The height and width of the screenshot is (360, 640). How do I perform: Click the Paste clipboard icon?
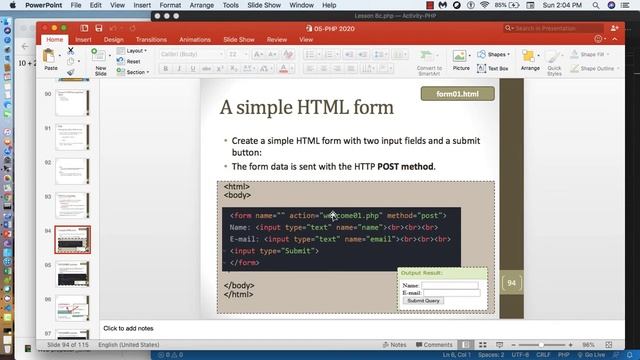tap(49, 55)
